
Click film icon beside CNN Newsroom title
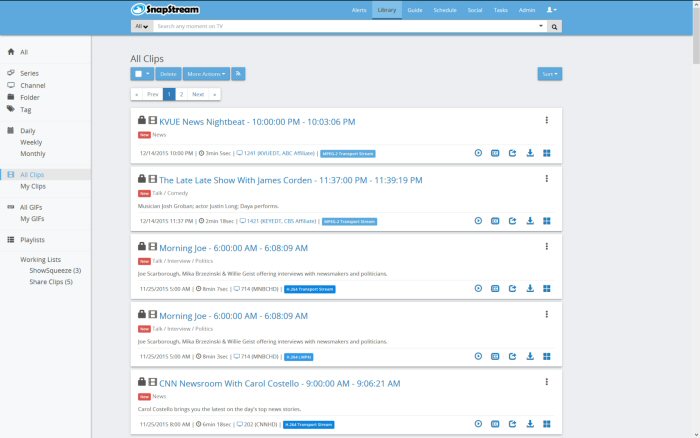click(x=153, y=382)
